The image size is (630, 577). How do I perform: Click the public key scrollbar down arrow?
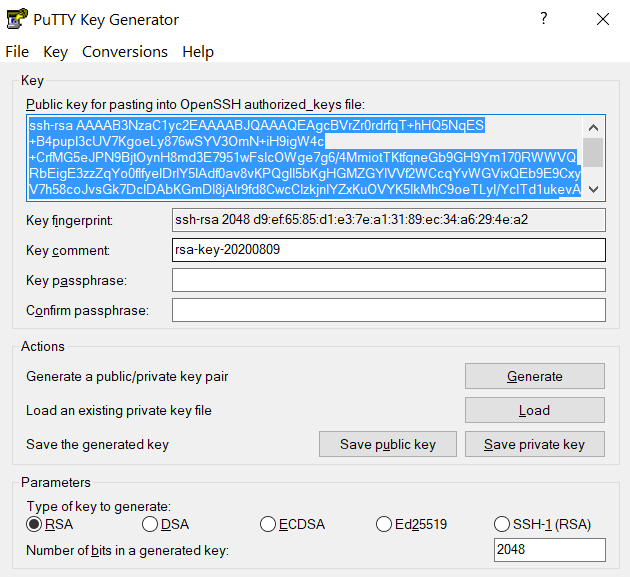coord(593,189)
